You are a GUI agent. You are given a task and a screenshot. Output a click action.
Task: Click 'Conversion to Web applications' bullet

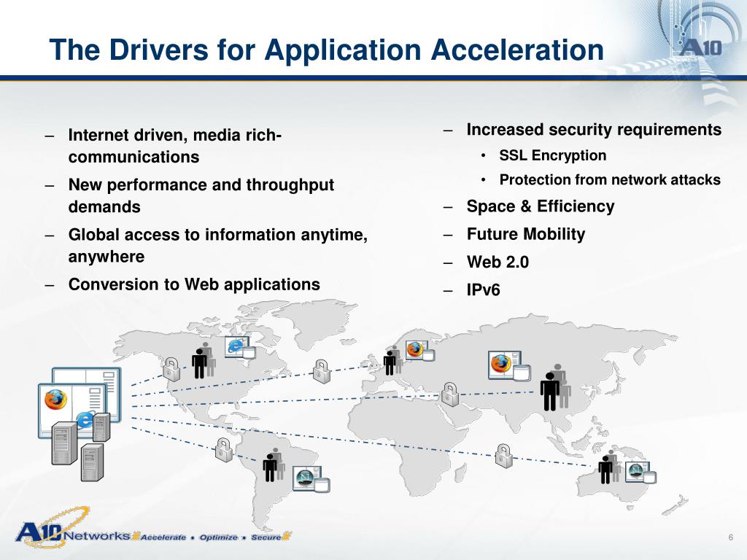[x=194, y=284]
